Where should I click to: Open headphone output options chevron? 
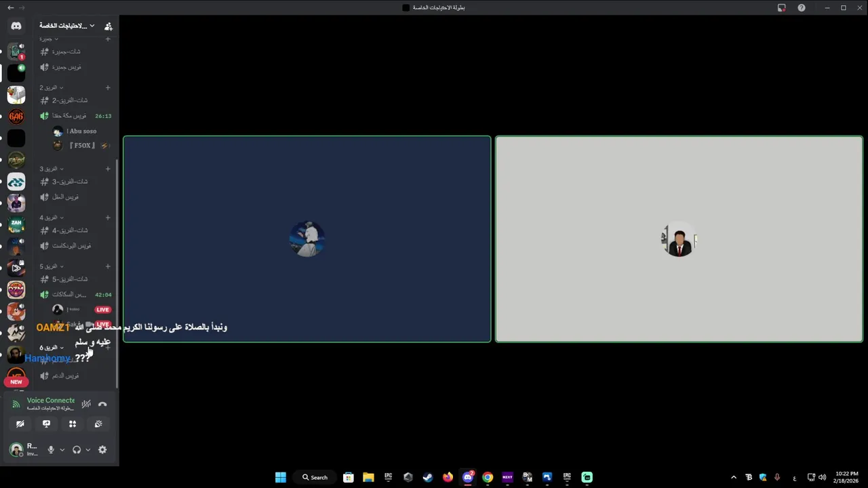coord(87,449)
